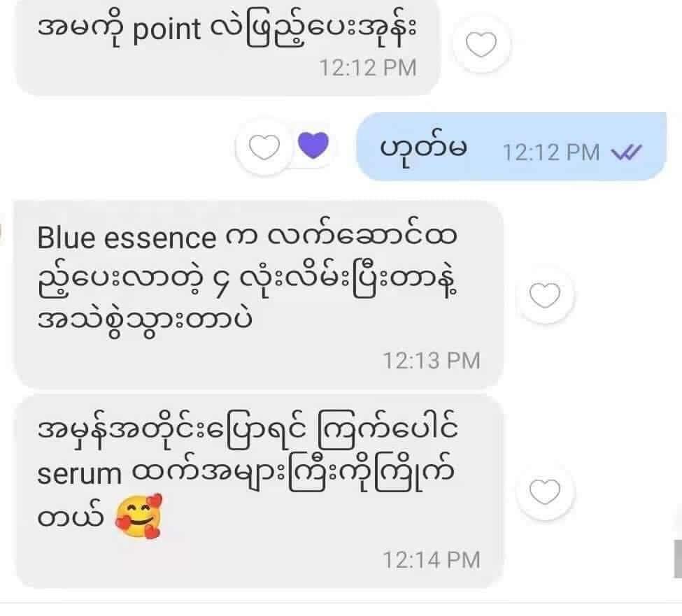Image resolution: width=682 pixels, height=616 pixels.
Task: Select the 12:13 PM timestamp
Action: [432, 361]
